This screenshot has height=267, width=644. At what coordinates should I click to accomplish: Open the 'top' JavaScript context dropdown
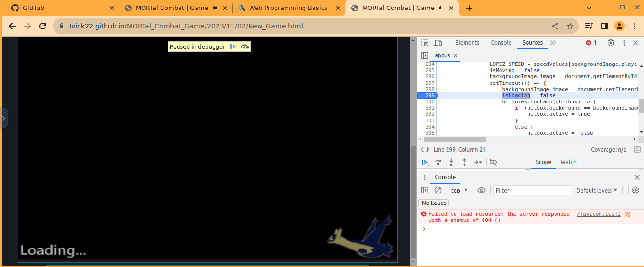tap(459, 190)
